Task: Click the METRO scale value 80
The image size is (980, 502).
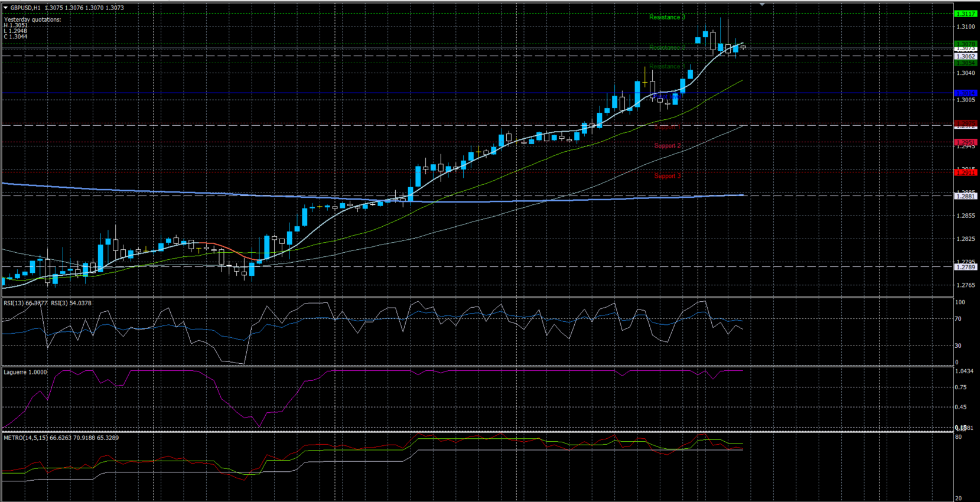Action: (x=959, y=437)
